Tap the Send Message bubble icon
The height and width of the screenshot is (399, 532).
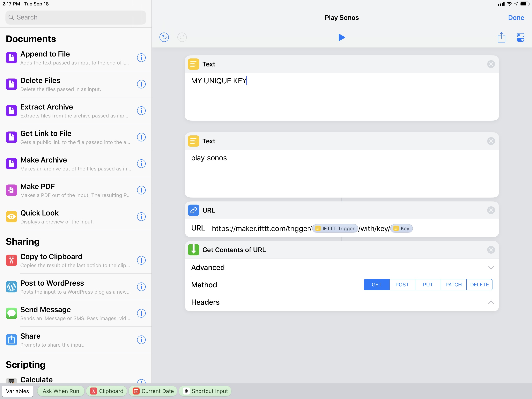point(11,313)
